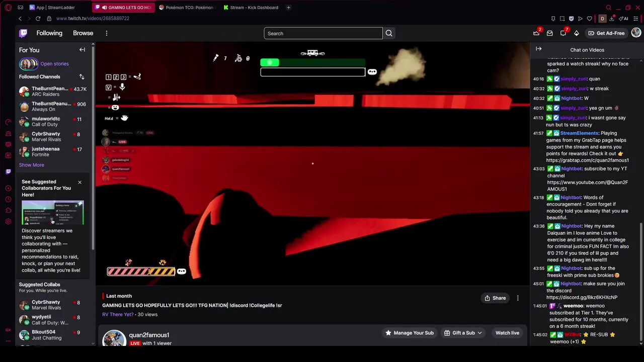Open the video more options three-dot menu
Viewport: 644px width, 362px height.
518,298
